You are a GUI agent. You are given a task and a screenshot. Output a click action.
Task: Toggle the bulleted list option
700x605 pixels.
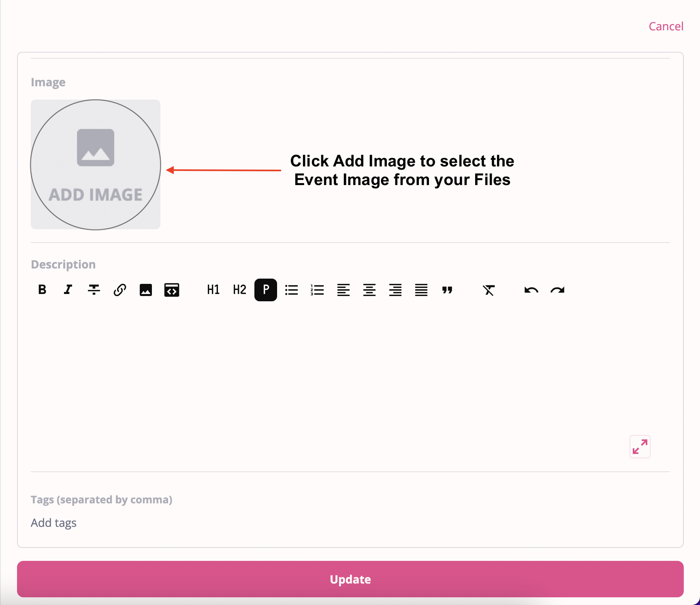click(x=291, y=290)
